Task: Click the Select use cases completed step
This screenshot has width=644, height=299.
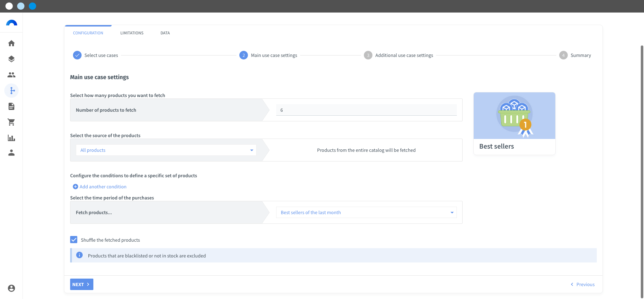Action: pos(96,55)
